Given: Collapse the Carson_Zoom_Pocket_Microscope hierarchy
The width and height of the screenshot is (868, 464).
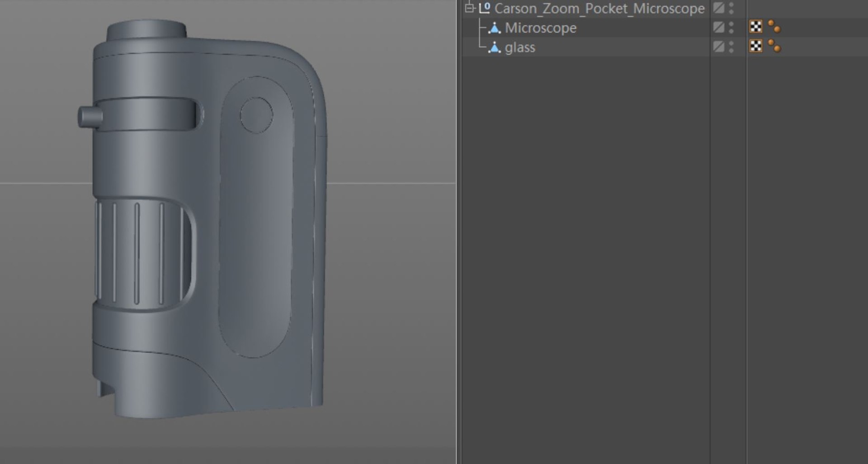Looking at the screenshot, I should (469, 8).
